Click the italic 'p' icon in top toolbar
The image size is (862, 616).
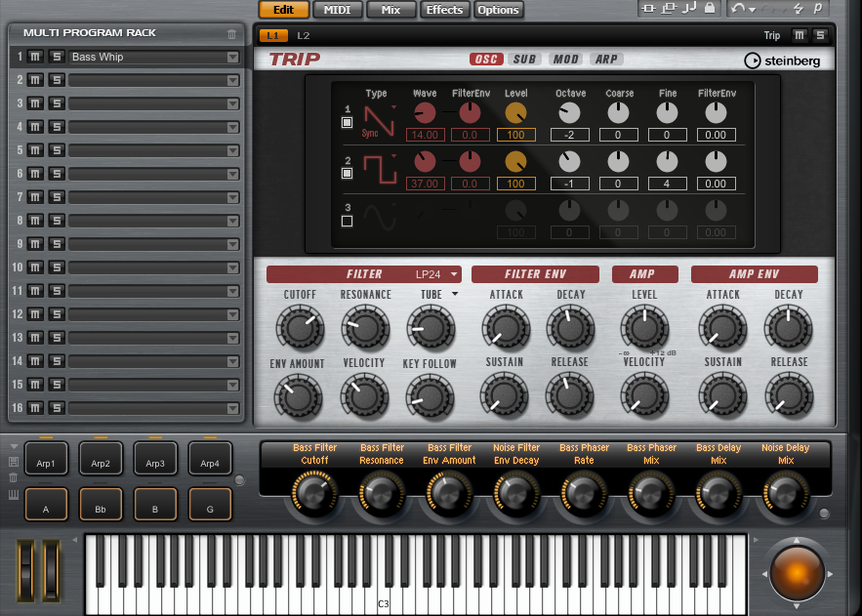pyautogui.click(x=818, y=8)
